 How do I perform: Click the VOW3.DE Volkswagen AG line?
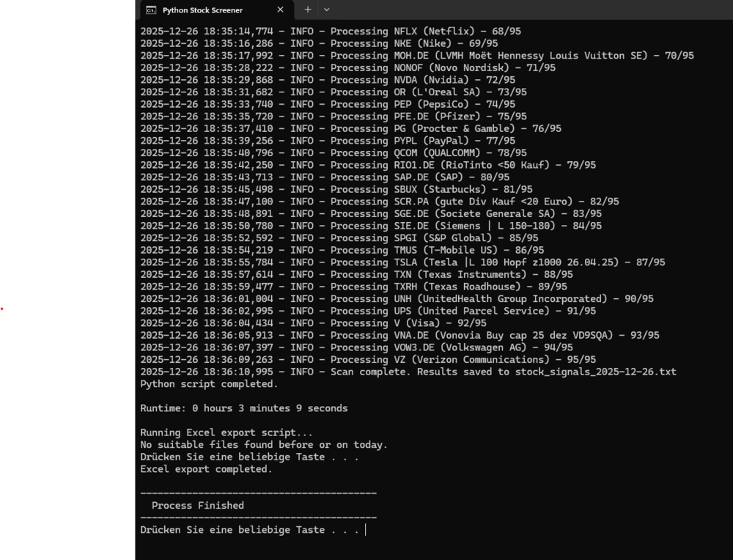[x=357, y=347]
